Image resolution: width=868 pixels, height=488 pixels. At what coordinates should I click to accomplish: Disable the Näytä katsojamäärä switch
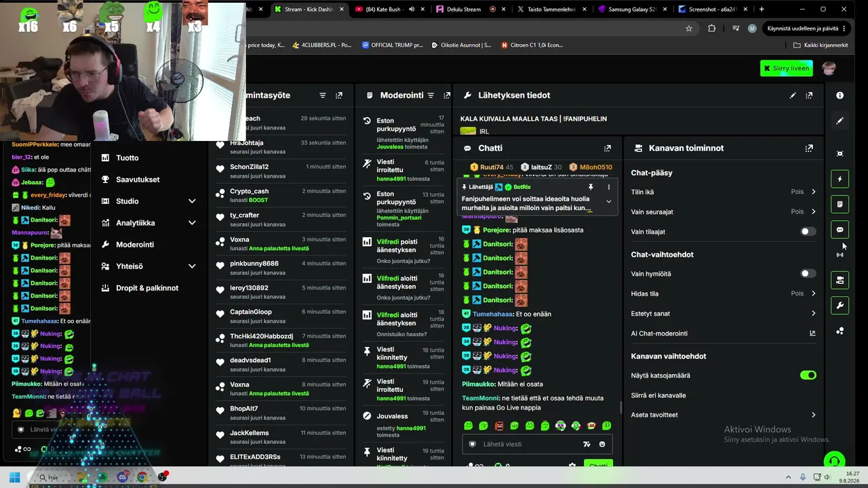[808, 375]
